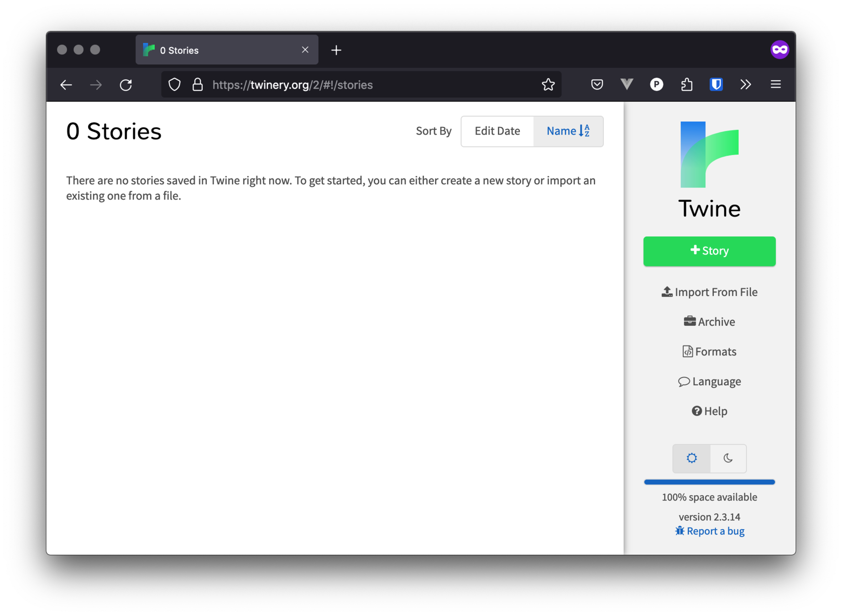Click the 'version 2.3.14' text

point(709,517)
